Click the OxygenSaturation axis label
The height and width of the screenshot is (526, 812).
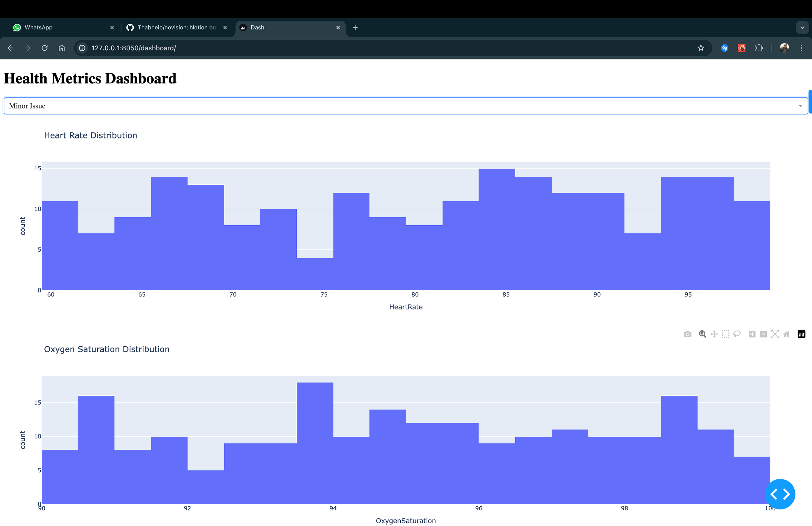pos(406,521)
